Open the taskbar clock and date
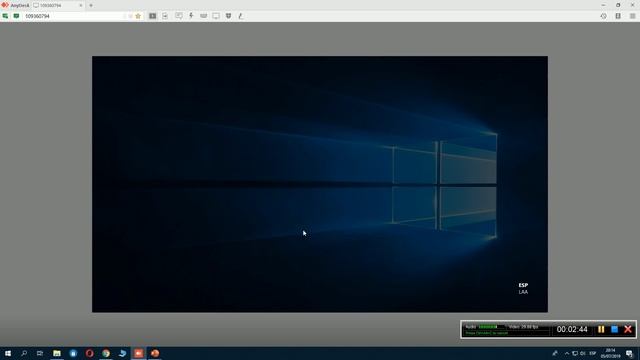Image resolution: width=640 pixels, height=360 pixels. pos(610,353)
